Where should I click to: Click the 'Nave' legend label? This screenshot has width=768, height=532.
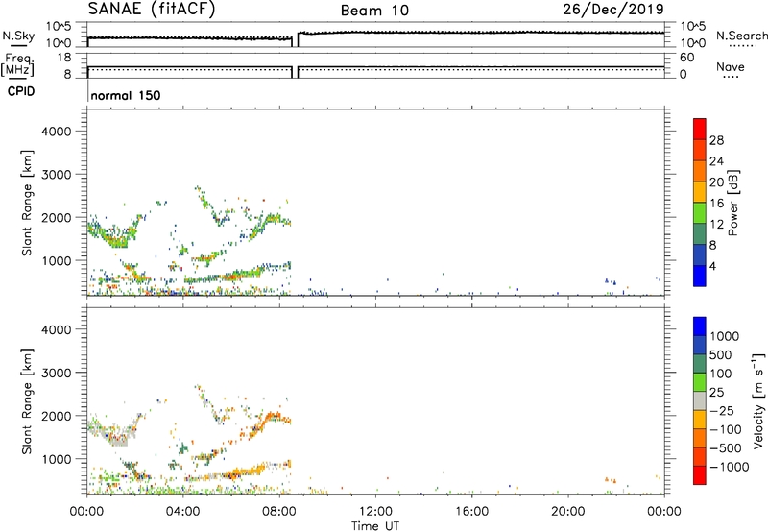pos(731,66)
